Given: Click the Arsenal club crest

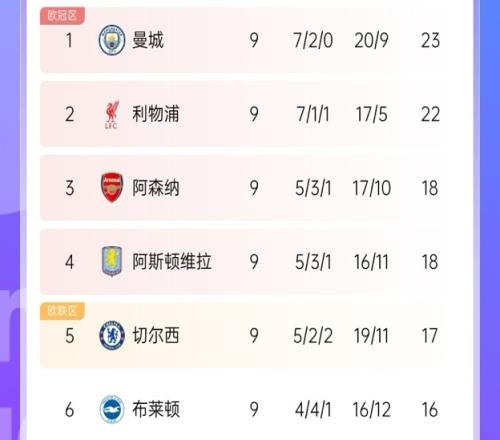Looking at the screenshot, I should point(112,187).
